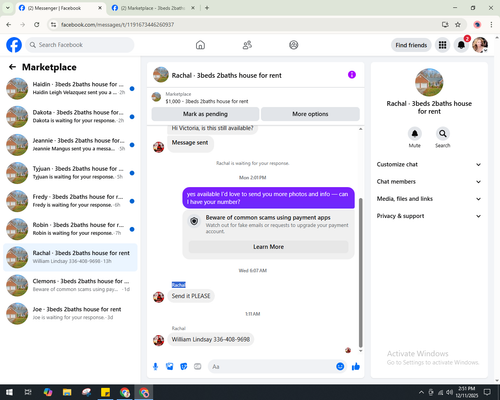Open Sticky Notes from the taskbar
This screenshot has width=500, height=400.
point(106,392)
